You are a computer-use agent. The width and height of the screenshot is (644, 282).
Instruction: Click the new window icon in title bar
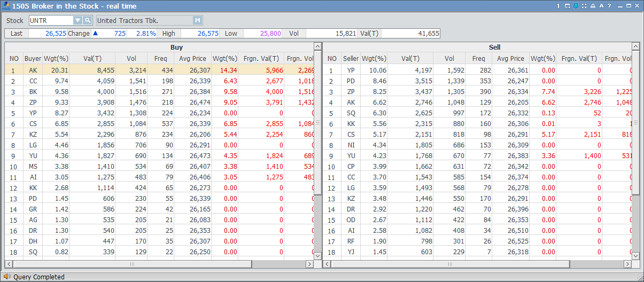(x=567, y=6)
